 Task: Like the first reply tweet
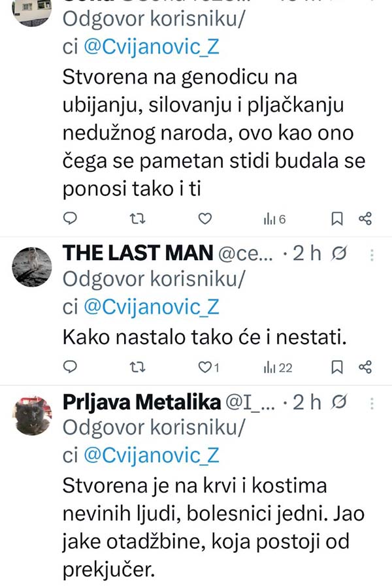point(205,219)
